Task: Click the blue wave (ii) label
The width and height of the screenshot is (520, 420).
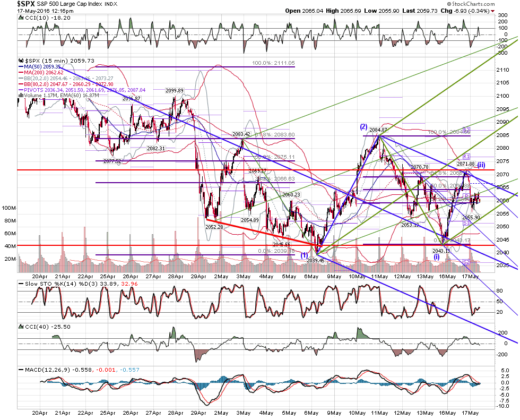Action: coord(481,165)
